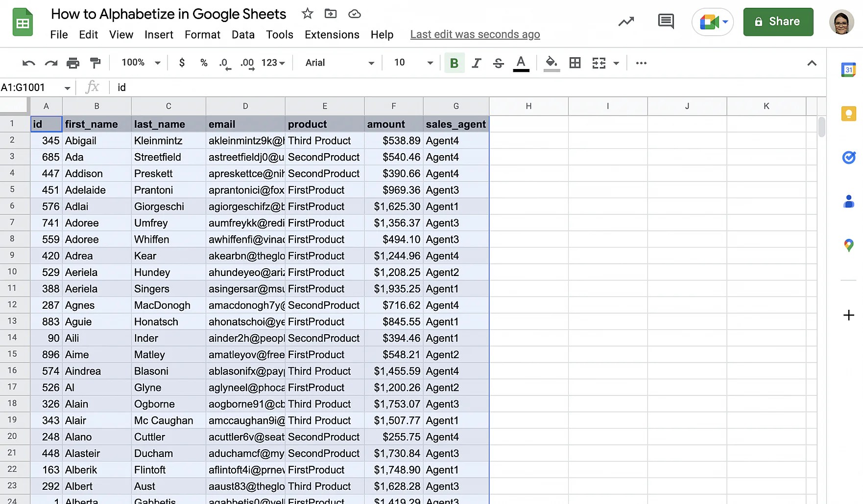Open the Extensions menu
This screenshot has height=504, width=863.
tap(332, 34)
